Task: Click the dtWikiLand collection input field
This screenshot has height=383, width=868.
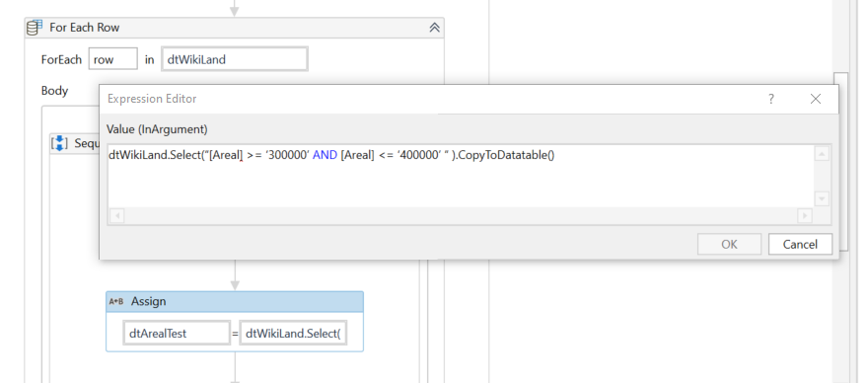Action: 234,59
